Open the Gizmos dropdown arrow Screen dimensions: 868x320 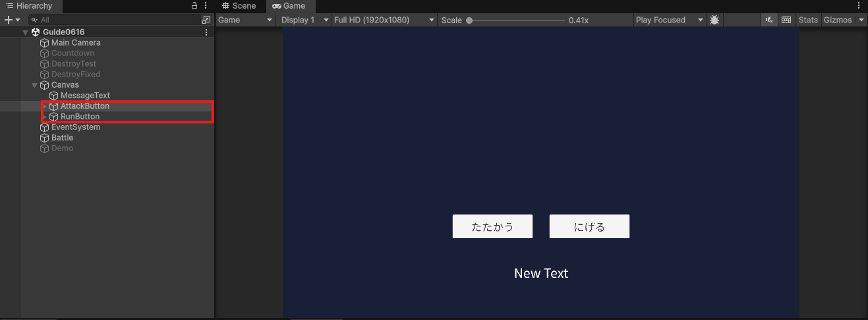pos(861,20)
